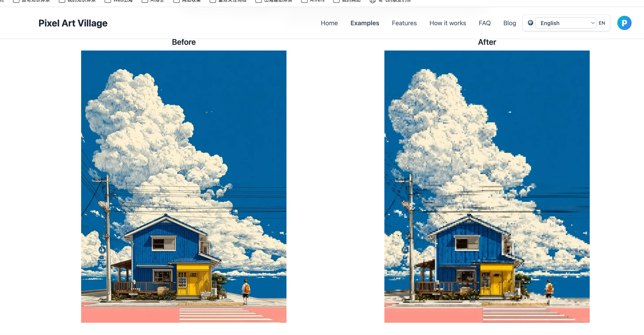Open the Examples nav item
Image resolution: width=644 pixels, height=335 pixels.
[364, 23]
